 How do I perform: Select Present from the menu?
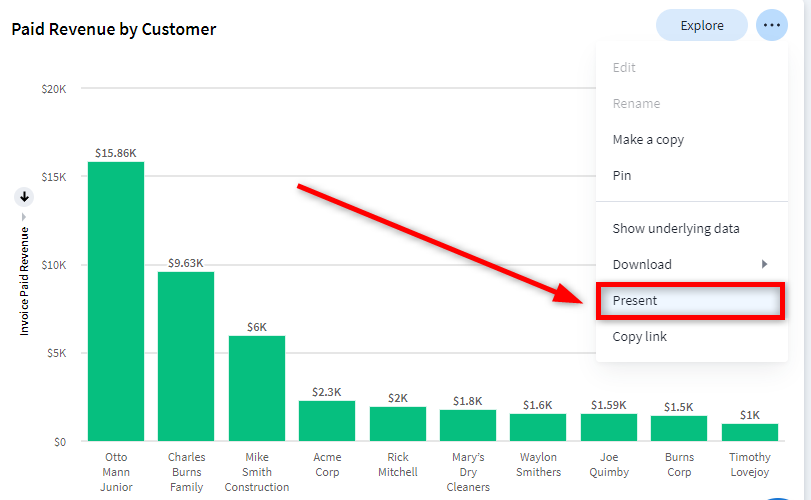coord(689,301)
